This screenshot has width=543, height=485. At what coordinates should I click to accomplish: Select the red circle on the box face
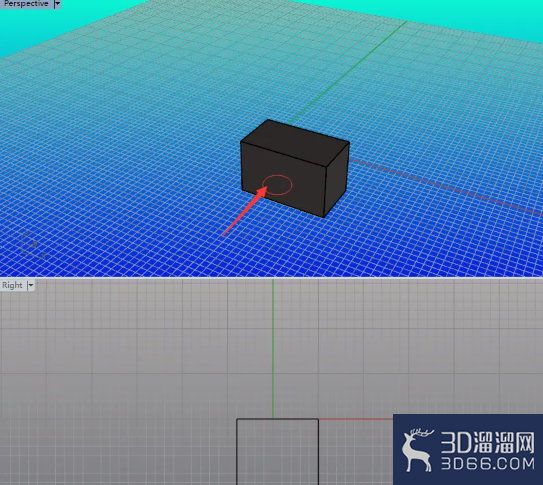click(x=277, y=185)
